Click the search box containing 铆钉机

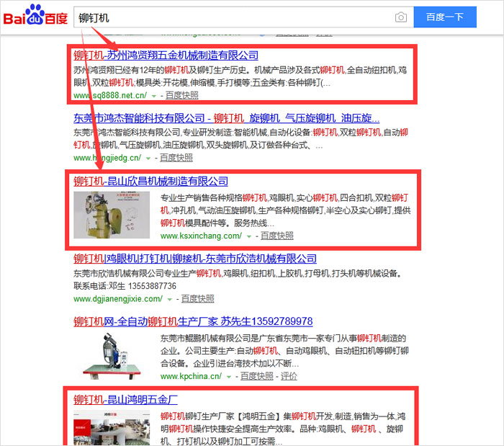click(x=230, y=17)
